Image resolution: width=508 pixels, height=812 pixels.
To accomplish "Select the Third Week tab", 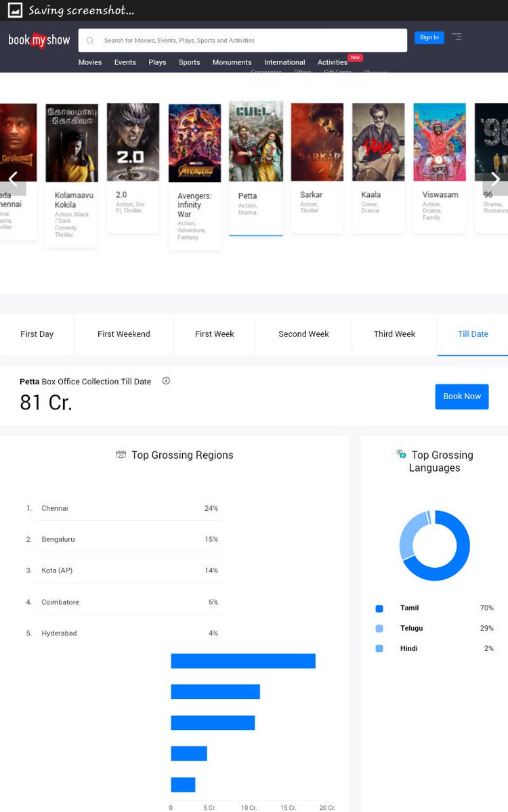I will (394, 334).
